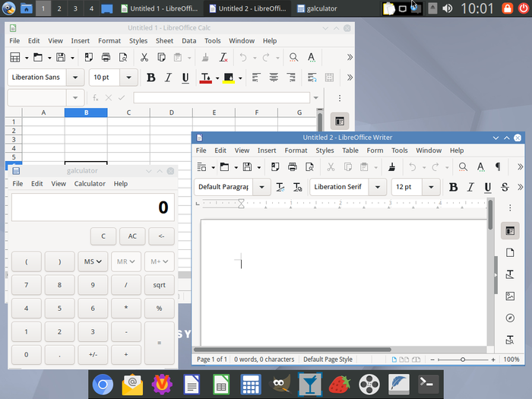The image size is (532, 399).
Task: Click the Cut scissors icon in Calc
Action: tap(144, 57)
